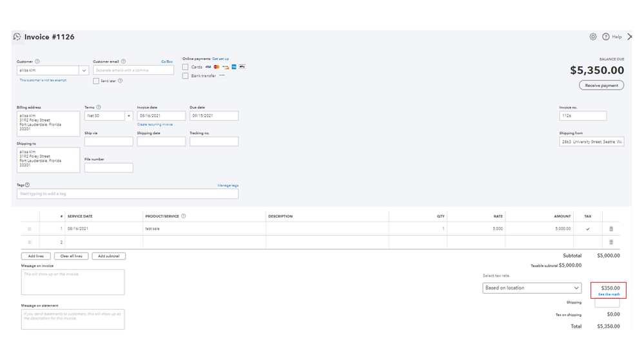This screenshot has width=644, height=362.
Task: Click the Help question mark icon
Action: [606, 37]
